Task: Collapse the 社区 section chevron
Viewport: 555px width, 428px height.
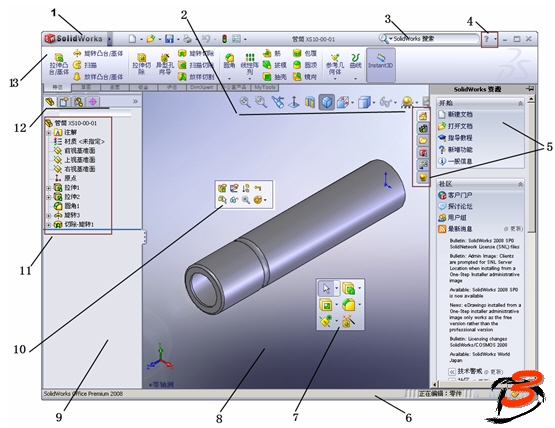Action: 520,184
